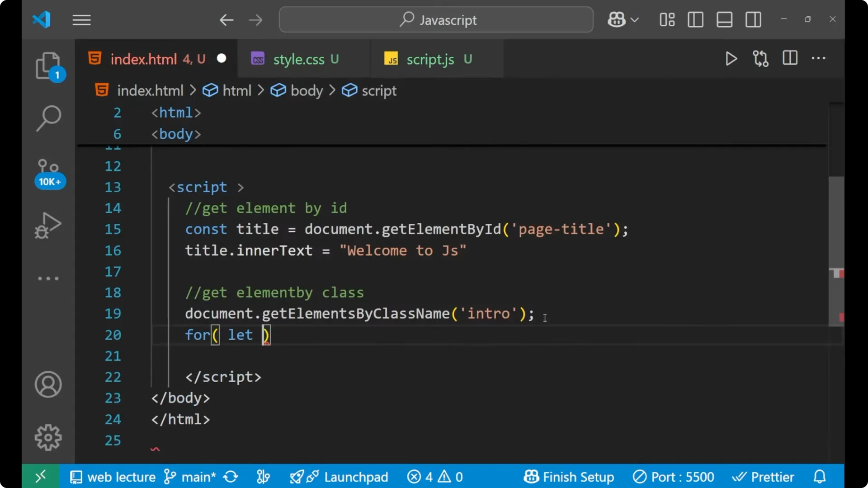Click Finish Setup in the status bar
The height and width of the screenshot is (488, 868).
569,476
